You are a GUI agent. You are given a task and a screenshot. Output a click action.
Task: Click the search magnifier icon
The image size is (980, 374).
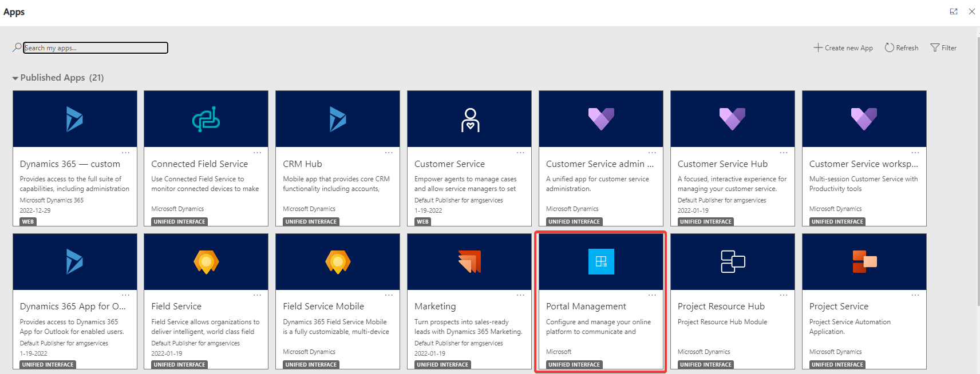click(17, 47)
